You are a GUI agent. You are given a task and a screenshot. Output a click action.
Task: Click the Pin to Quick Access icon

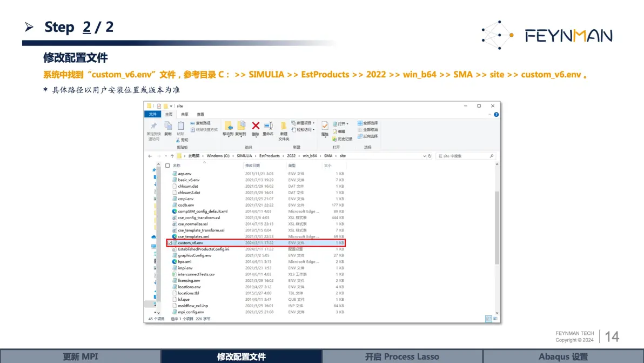(x=153, y=126)
